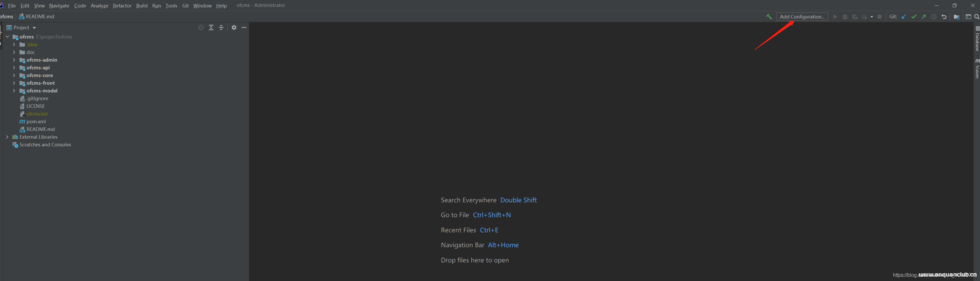Click the Git Rollback undo arrow icon
Image resolution: width=980 pixels, height=281 pixels.
point(944,17)
